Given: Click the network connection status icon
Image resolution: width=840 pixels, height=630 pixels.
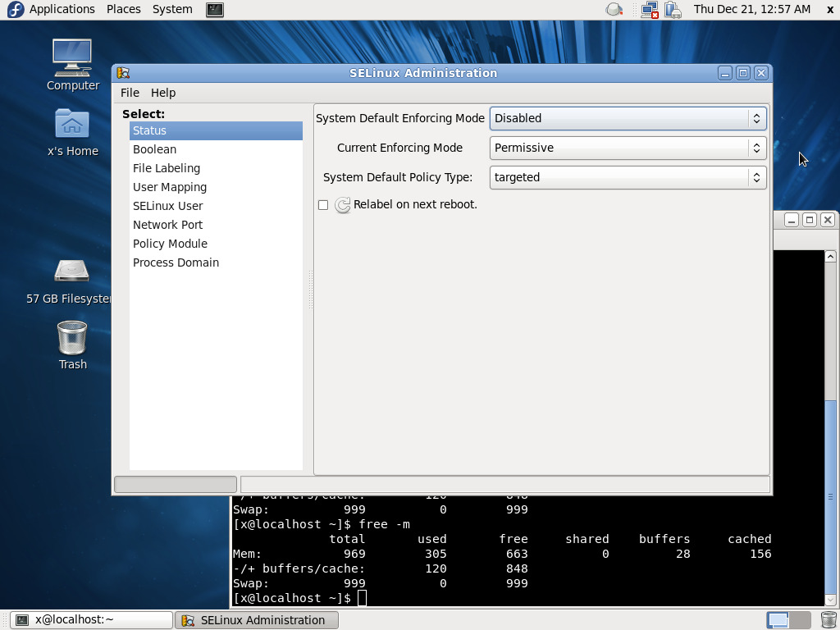Looking at the screenshot, I should click(650, 10).
